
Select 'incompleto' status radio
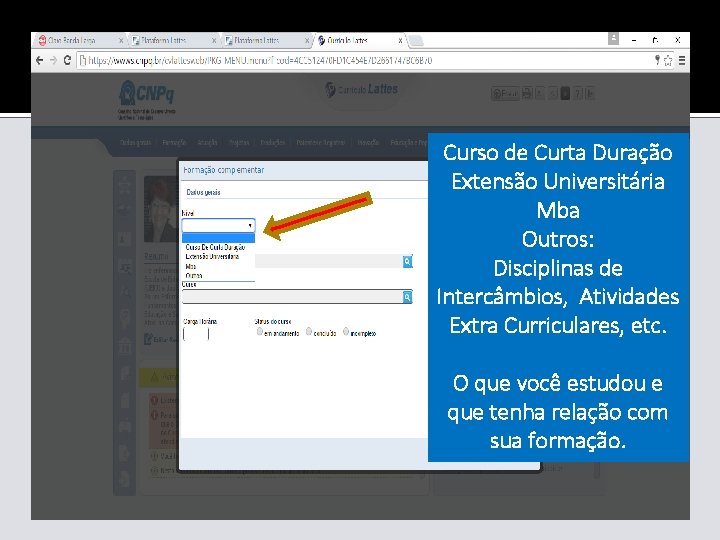[x=346, y=332]
